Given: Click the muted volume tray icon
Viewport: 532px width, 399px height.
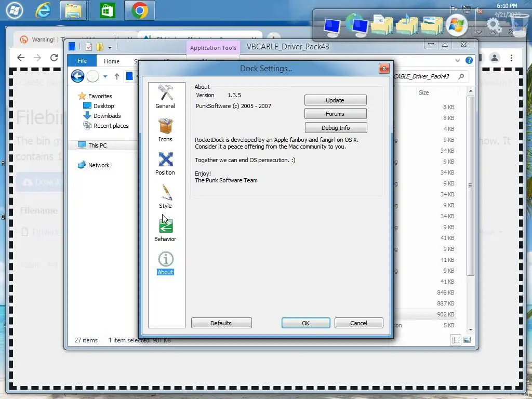Looking at the screenshot, I should 479,10.
